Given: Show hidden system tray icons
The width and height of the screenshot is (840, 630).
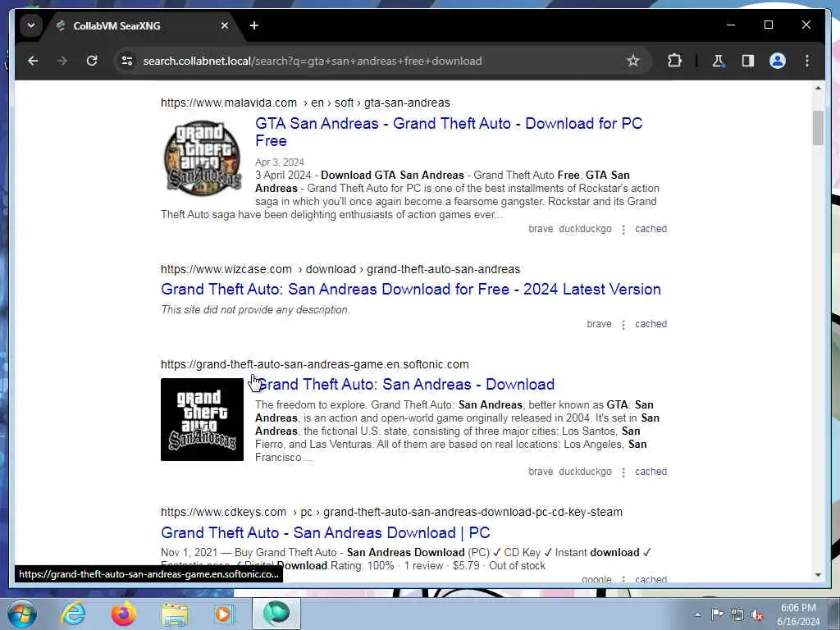Looking at the screenshot, I should [697, 615].
